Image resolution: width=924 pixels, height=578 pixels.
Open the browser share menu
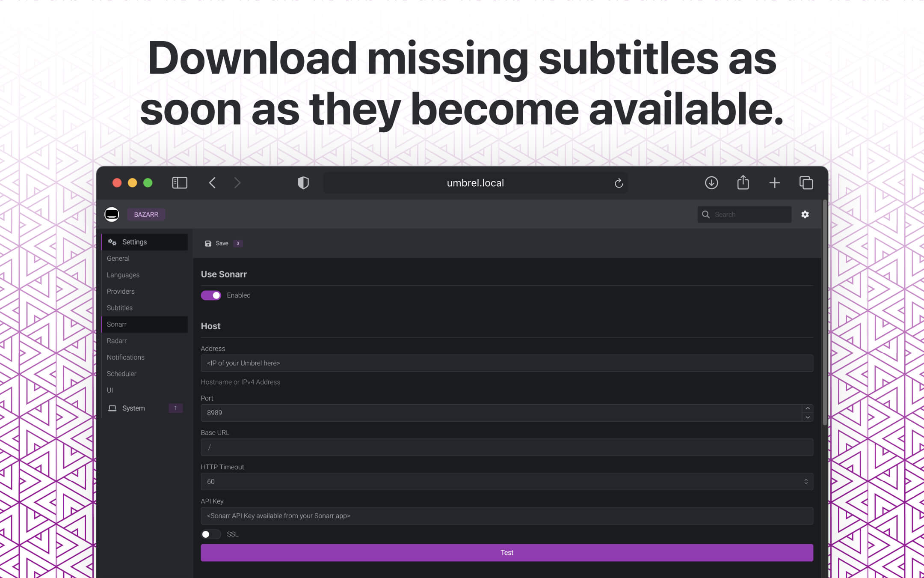(743, 182)
